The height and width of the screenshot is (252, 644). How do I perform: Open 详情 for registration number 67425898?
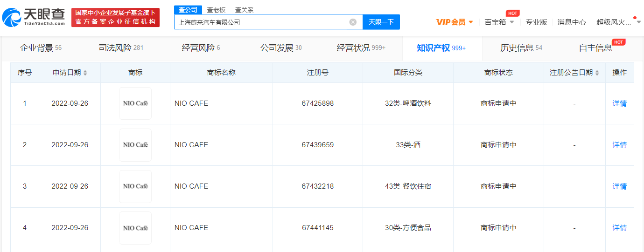pyautogui.click(x=620, y=103)
